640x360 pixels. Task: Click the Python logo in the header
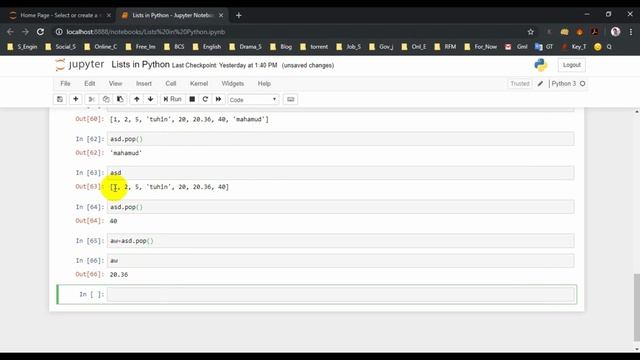point(540,65)
